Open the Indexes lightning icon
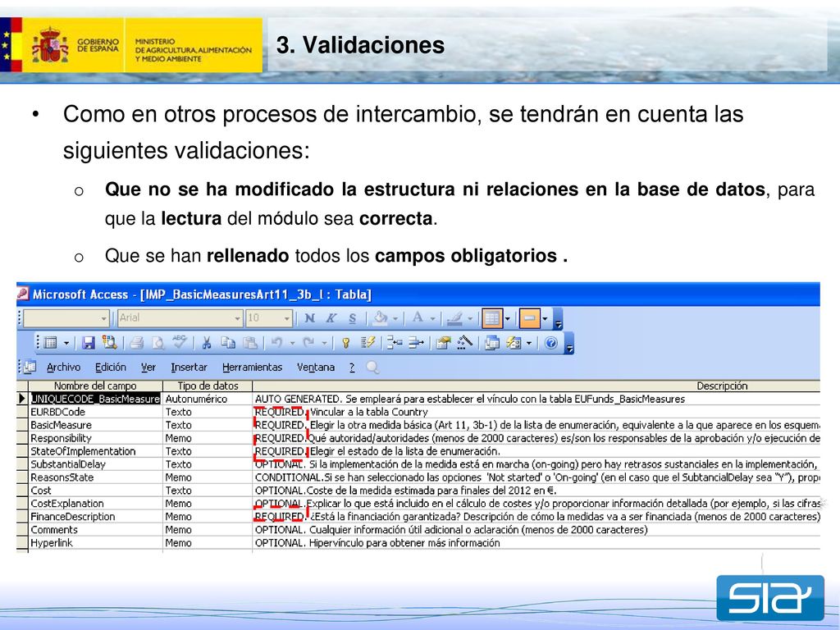840x630 pixels. point(367,343)
